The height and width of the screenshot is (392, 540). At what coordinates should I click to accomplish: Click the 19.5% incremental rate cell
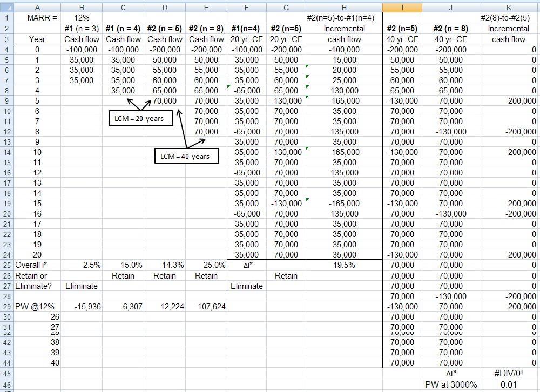344,265
